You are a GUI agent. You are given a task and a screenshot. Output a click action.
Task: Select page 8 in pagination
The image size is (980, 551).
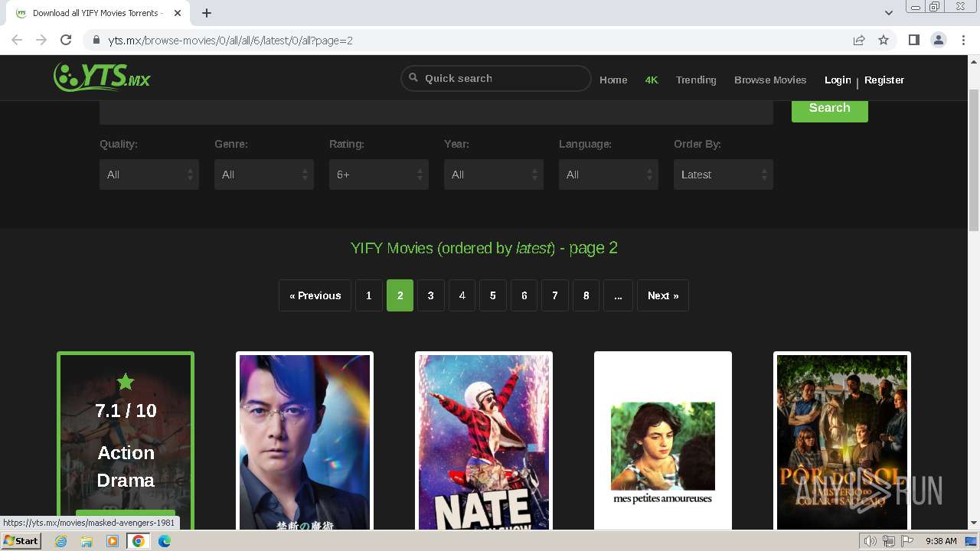pos(586,295)
